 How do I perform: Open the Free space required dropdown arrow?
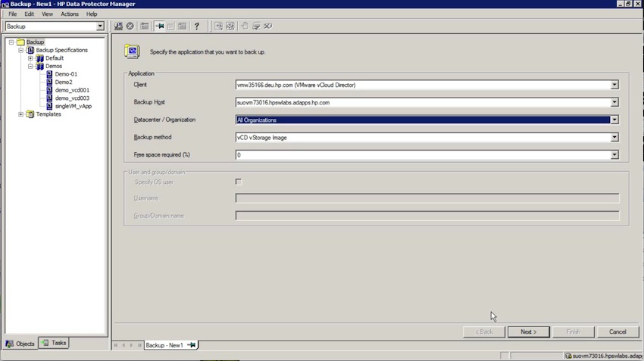pos(614,154)
